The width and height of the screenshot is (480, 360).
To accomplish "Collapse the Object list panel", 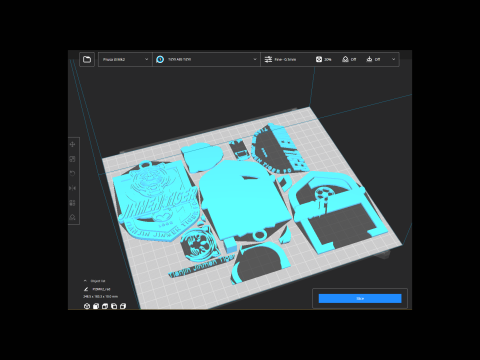I will 85,281.
